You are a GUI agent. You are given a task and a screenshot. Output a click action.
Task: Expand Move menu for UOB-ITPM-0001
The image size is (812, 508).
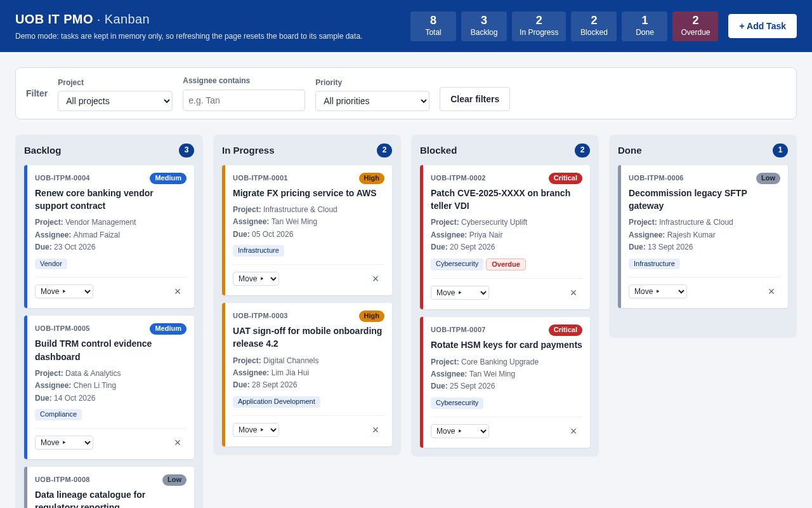point(256,279)
